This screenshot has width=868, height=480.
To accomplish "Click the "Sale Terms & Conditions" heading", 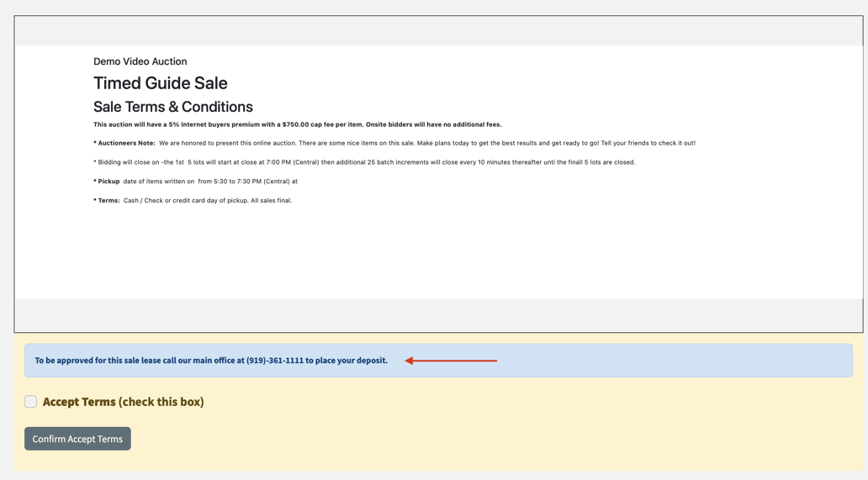I will (x=172, y=107).
